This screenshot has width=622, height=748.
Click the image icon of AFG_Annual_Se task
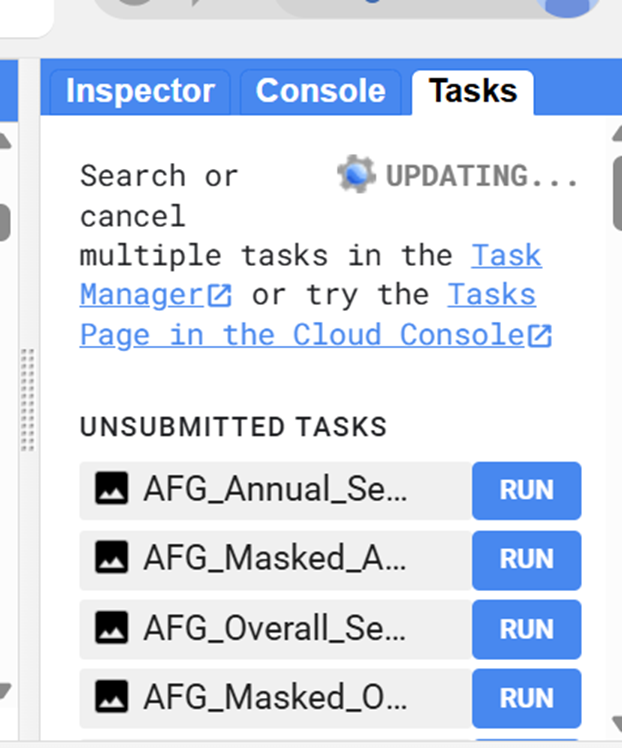[112, 489]
